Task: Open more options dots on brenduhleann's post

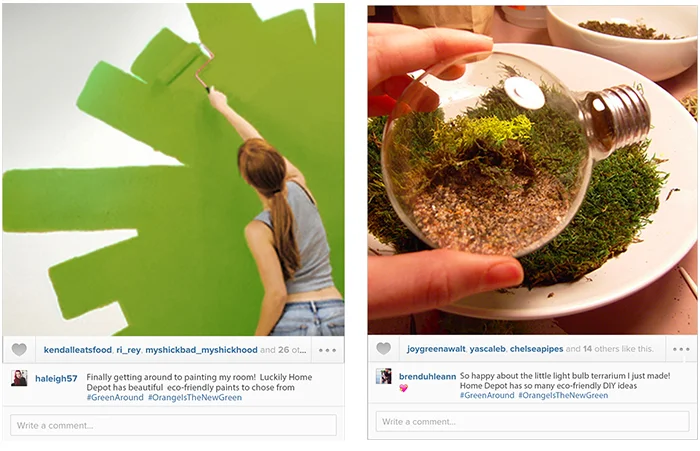Action: [x=681, y=349]
